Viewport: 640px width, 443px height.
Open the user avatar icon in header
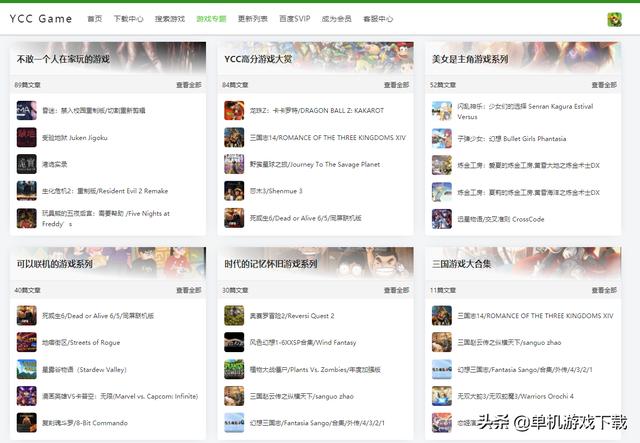point(614,19)
